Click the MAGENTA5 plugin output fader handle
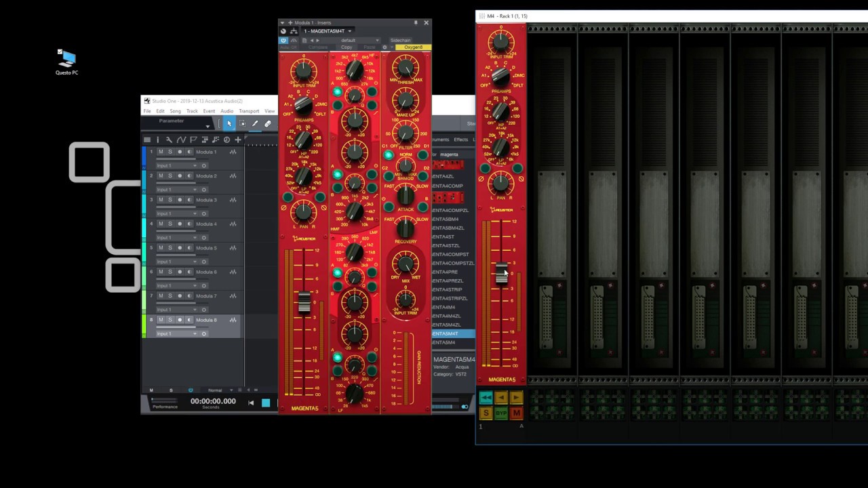The image size is (868, 488). point(304,302)
